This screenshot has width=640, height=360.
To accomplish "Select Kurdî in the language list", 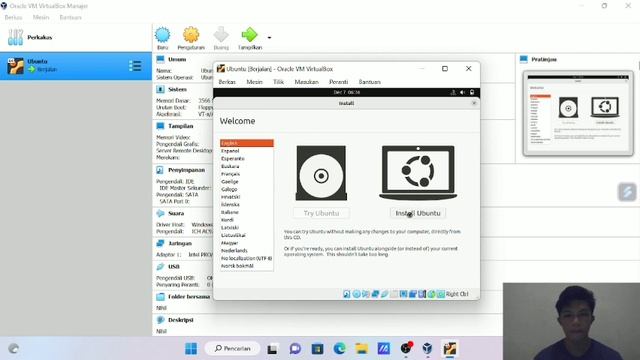I will click(247, 220).
